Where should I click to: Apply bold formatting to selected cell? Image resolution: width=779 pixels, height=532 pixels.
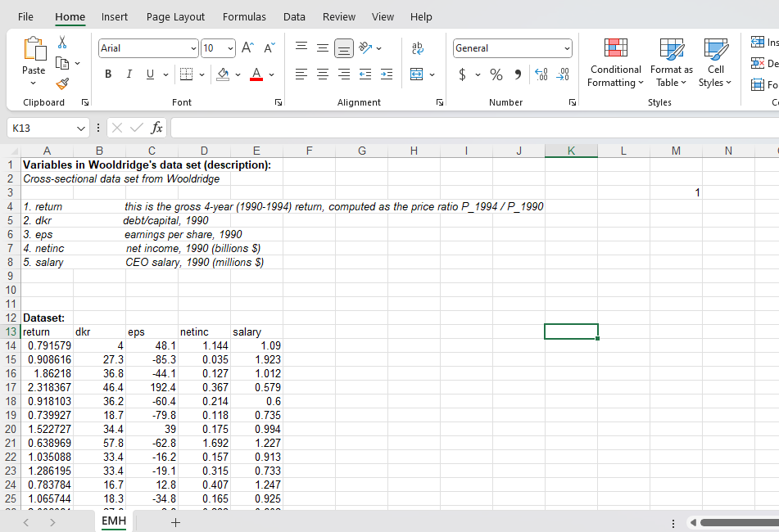point(107,74)
